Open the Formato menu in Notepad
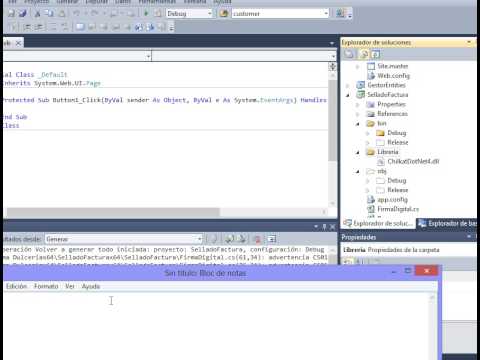 (x=46, y=286)
